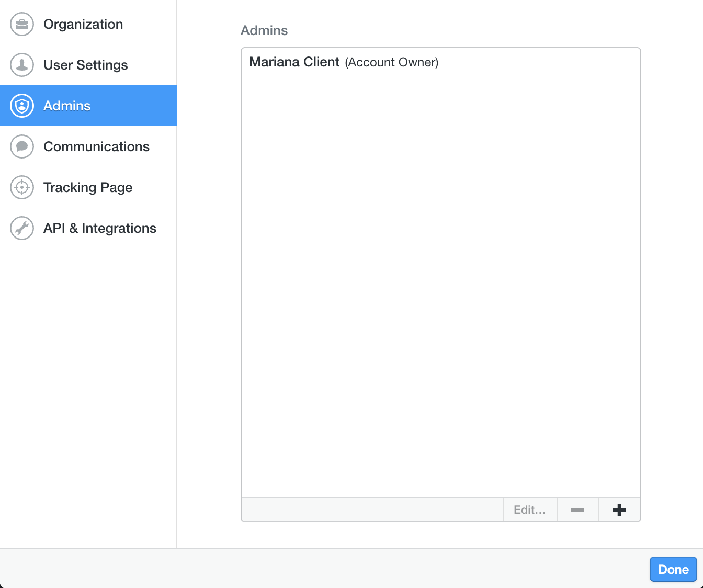Remove selected admin with minus button
Image resolution: width=703 pixels, height=588 pixels.
click(577, 510)
